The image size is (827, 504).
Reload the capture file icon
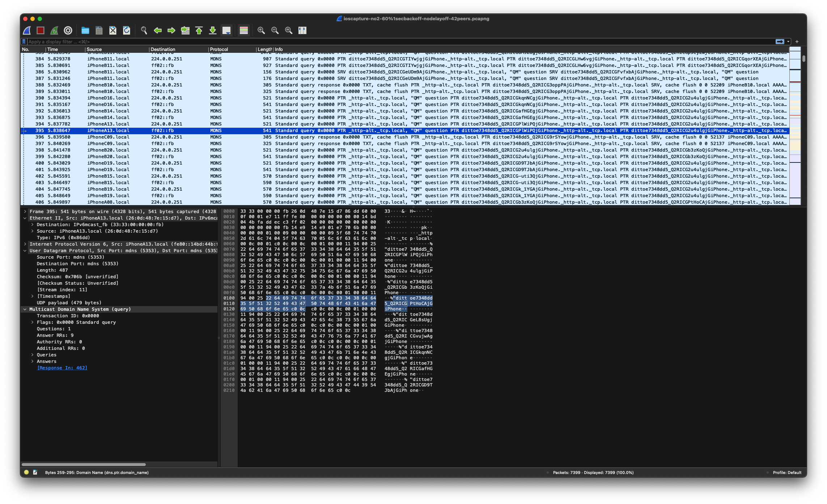coord(127,31)
